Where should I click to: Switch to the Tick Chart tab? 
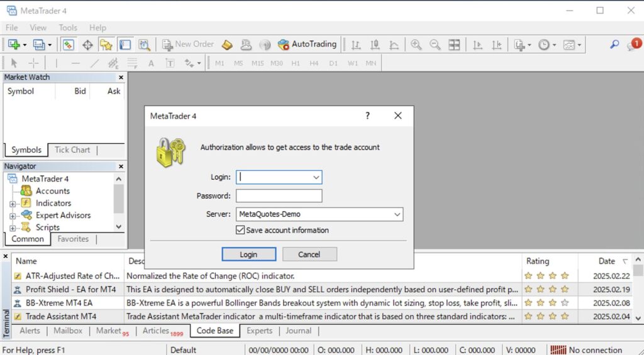point(72,150)
